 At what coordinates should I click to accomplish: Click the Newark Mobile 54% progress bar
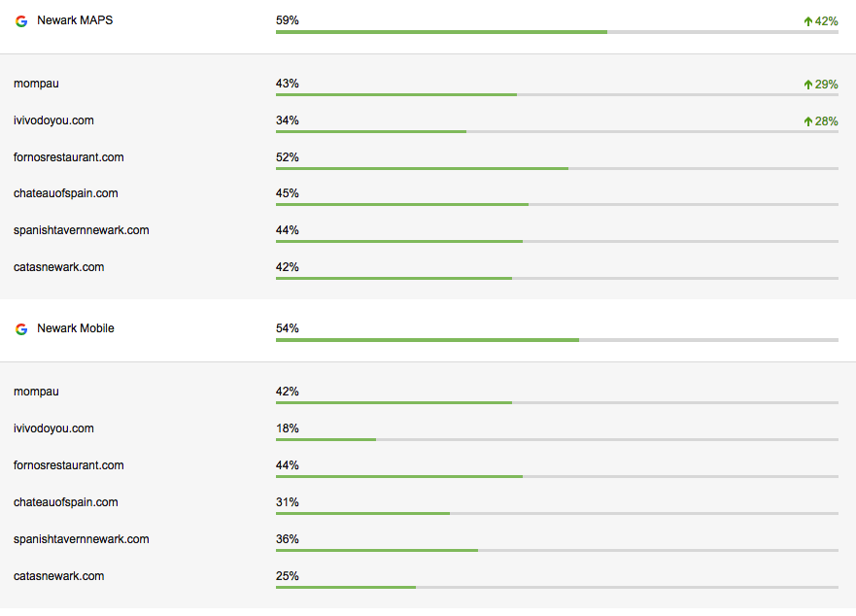pos(557,340)
